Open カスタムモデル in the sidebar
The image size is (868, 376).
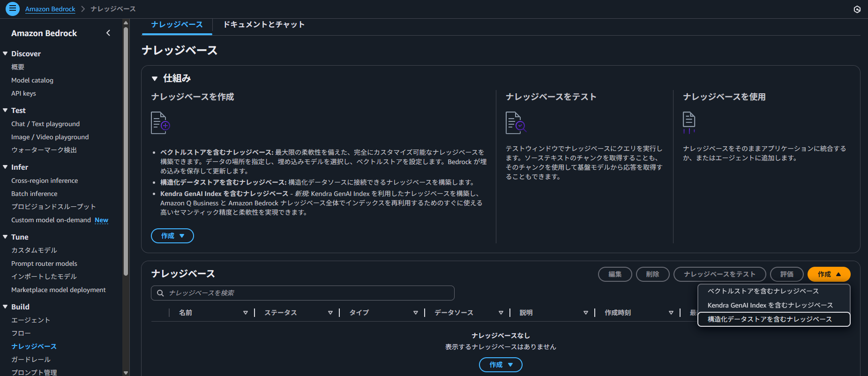point(34,250)
